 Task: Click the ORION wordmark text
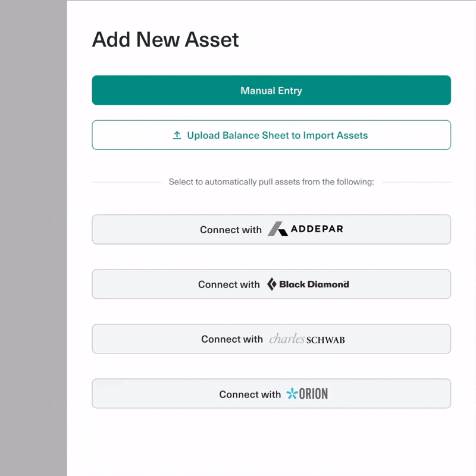(314, 394)
